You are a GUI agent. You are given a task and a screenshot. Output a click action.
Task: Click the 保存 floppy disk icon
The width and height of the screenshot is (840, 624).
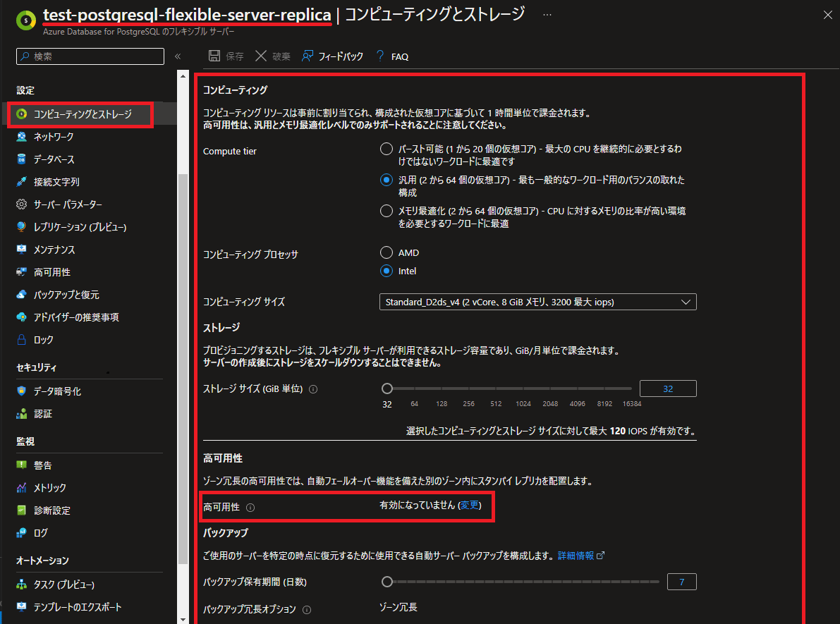(214, 56)
